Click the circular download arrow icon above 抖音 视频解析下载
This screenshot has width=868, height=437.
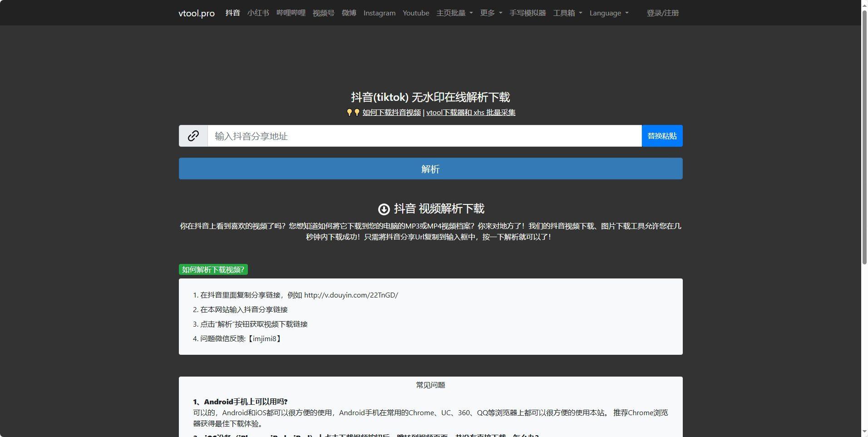[x=384, y=209]
